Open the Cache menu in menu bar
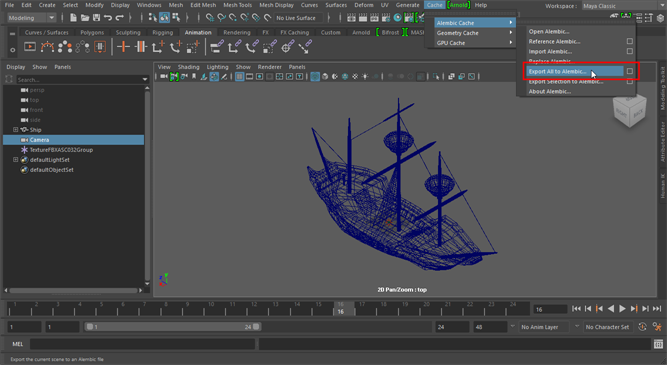The width and height of the screenshot is (667, 365). coord(434,5)
